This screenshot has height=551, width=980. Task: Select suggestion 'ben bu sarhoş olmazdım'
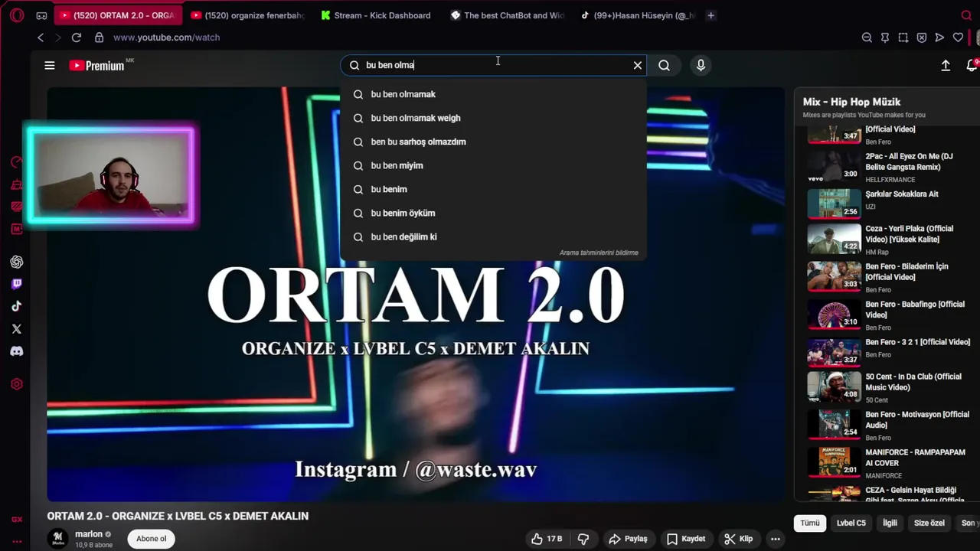click(493, 142)
